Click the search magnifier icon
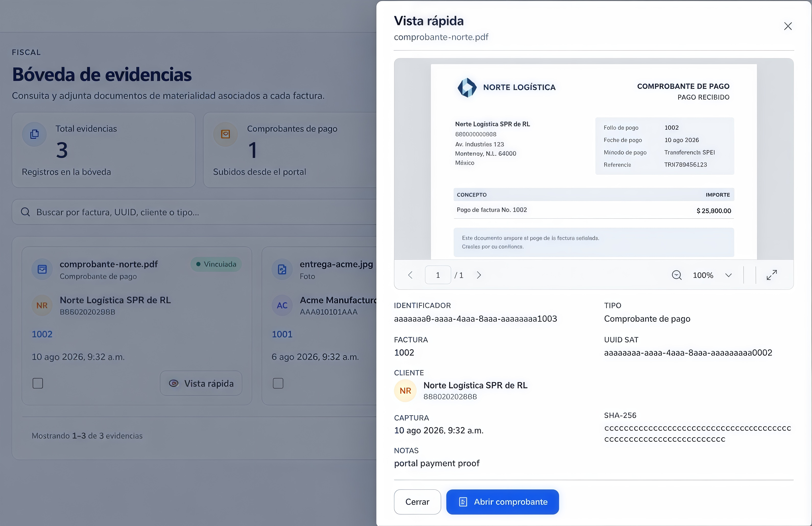 point(26,212)
